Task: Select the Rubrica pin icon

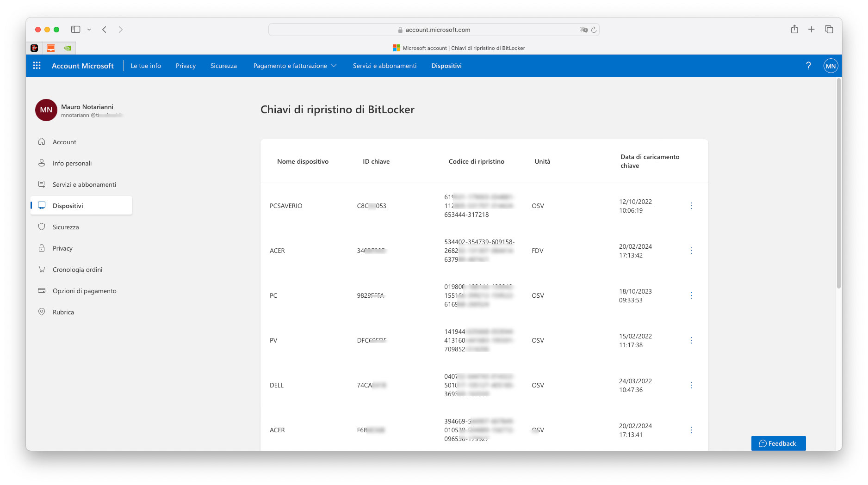Action: click(42, 312)
